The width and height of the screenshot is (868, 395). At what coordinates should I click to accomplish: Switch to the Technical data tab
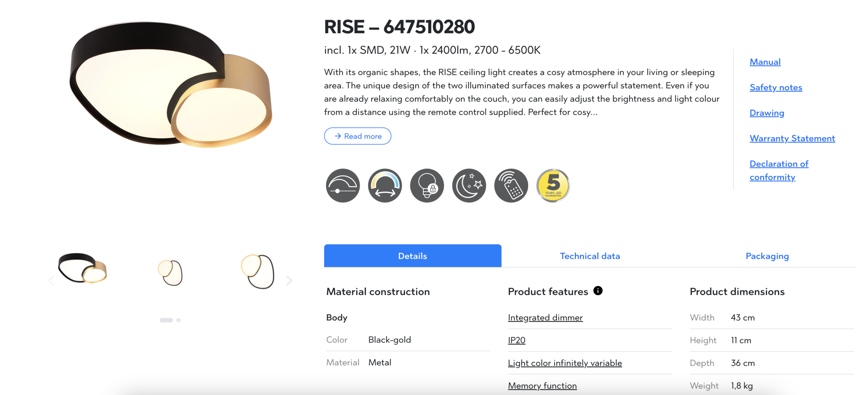point(590,256)
